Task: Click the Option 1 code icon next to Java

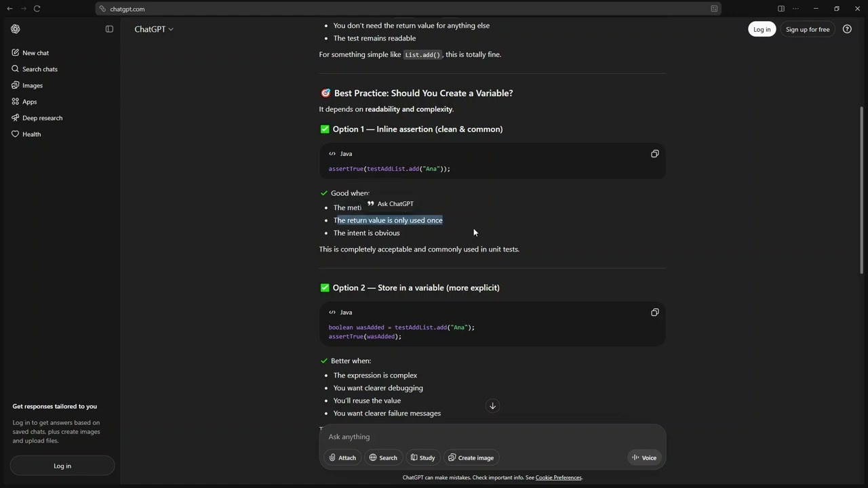Action: [332, 154]
